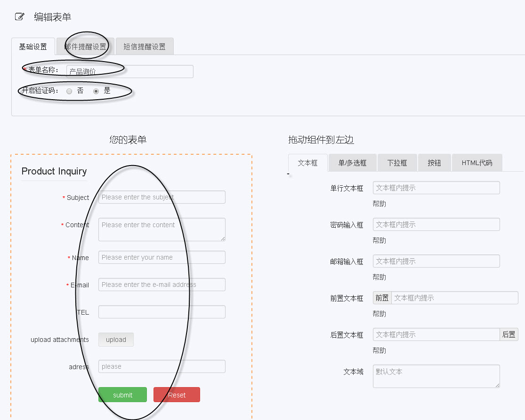Click the 后置 suffix button on 后置文本框
This screenshot has width=525, height=420.
click(x=509, y=334)
